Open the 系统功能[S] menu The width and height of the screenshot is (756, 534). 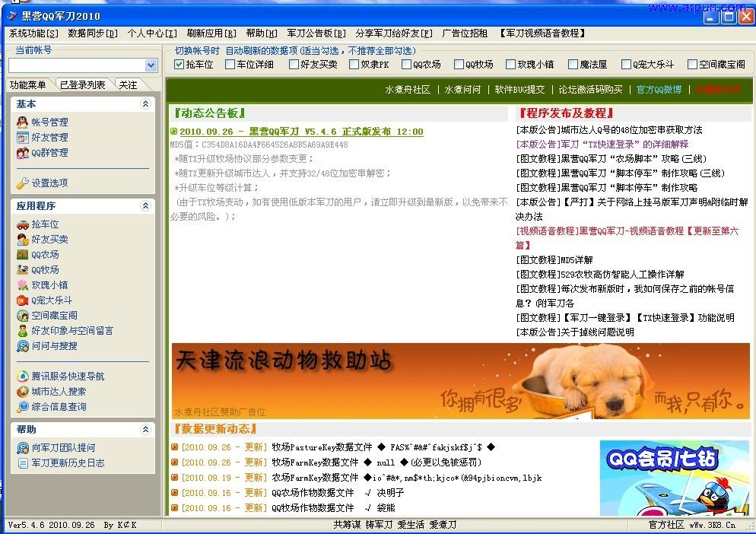pos(33,33)
